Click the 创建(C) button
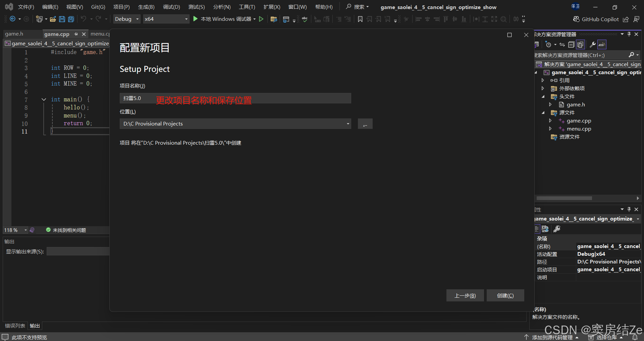 tap(505, 295)
